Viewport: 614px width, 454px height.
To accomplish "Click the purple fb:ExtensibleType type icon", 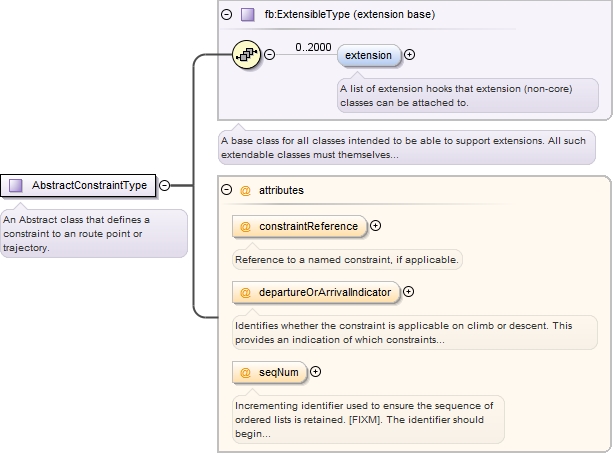I will (248, 15).
